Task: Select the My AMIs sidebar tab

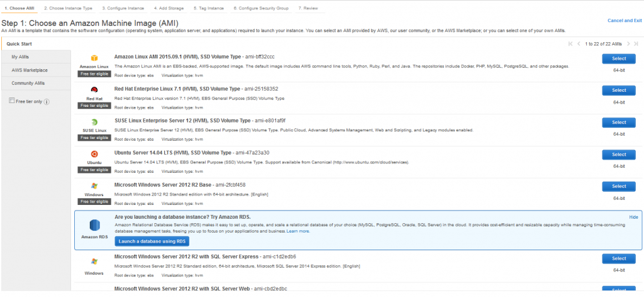Action: 36,57
